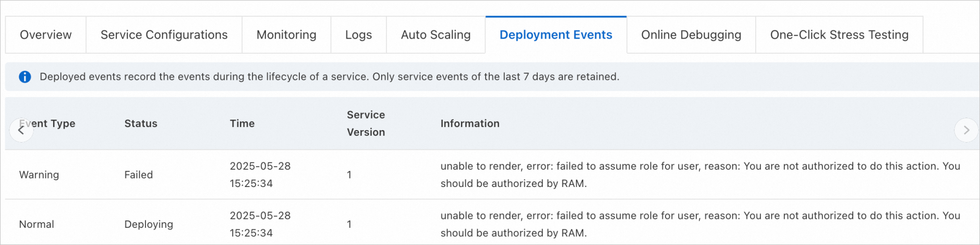Select the Auto Scaling tab
980x245 pixels.
click(x=435, y=35)
